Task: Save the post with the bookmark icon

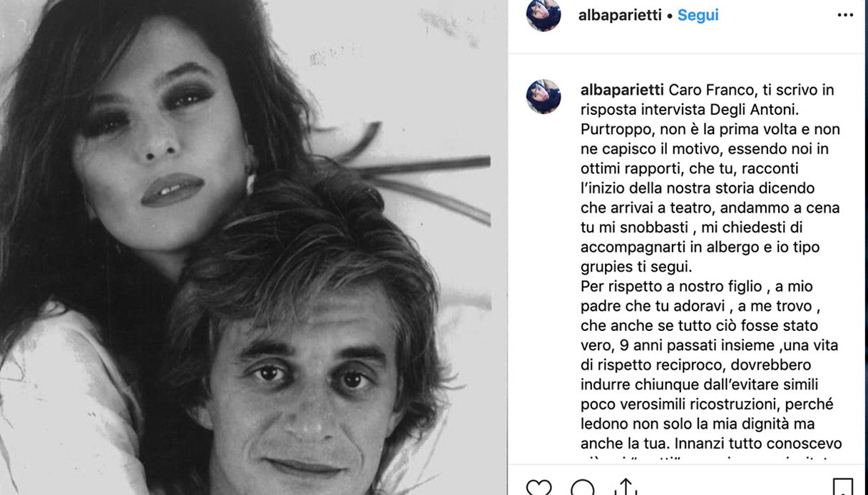Action: [843, 487]
